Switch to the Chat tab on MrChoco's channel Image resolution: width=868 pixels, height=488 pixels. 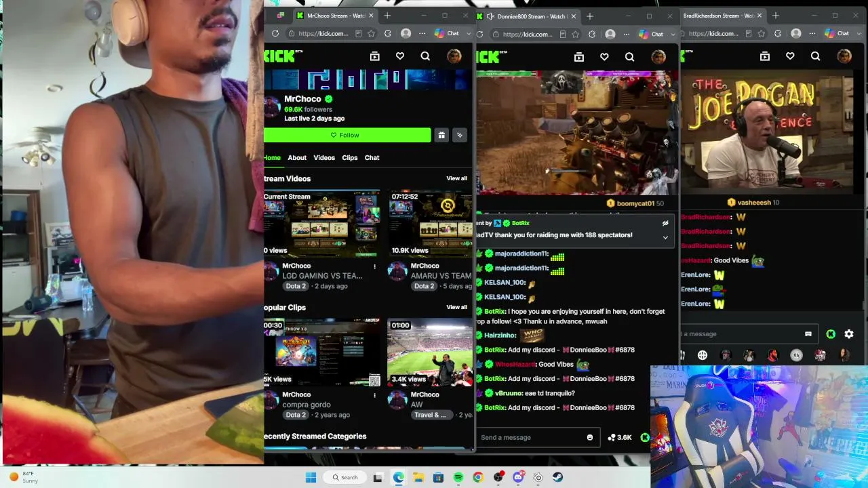click(x=372, y=157)
